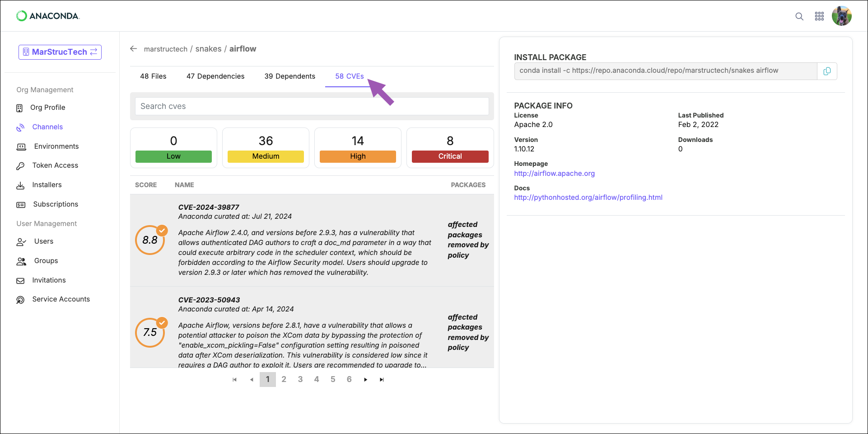The height and width of the screenshot is (434, 868).
Task: Open Service Accounts page
Action: point(61,299)
